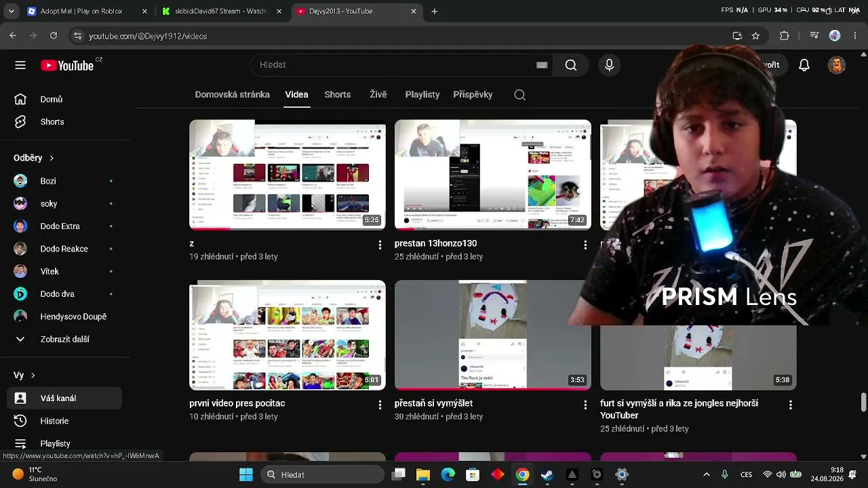Image resolution: width=868 pixels, height=488 pixels.
Task: Open the Příspěvky channel tab
Action: point(473,94)
